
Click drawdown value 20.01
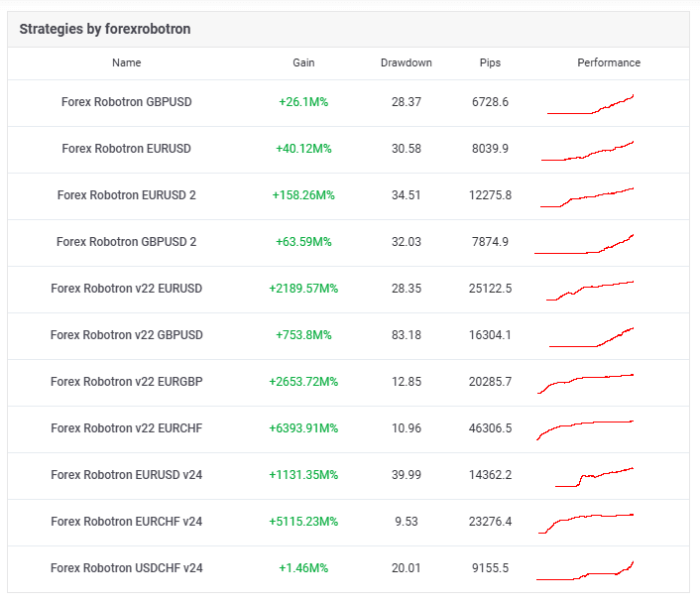point(407,567)
